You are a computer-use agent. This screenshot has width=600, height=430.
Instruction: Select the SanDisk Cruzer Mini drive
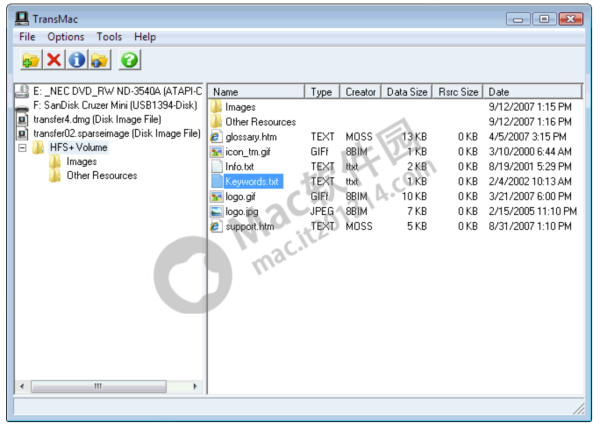tap(115, 105)
